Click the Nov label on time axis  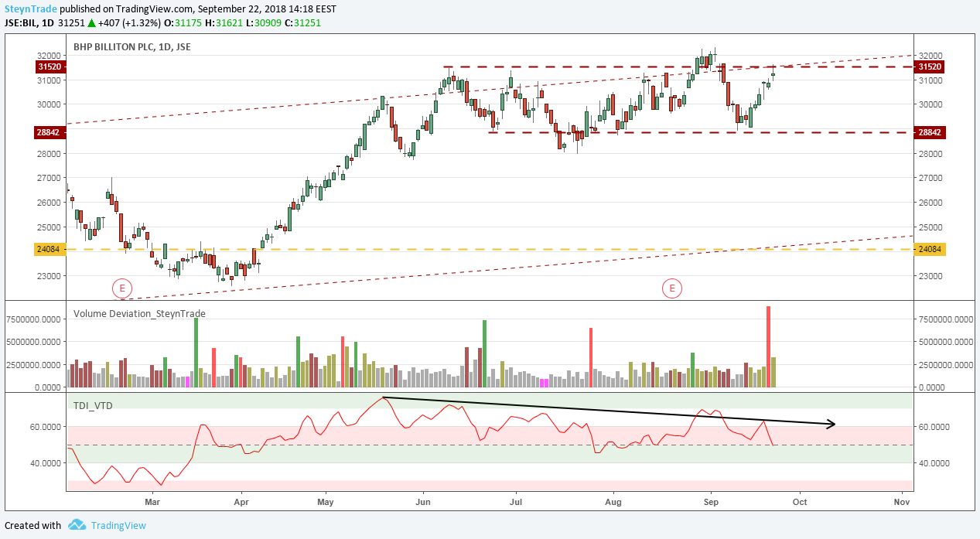pos(900,502)
